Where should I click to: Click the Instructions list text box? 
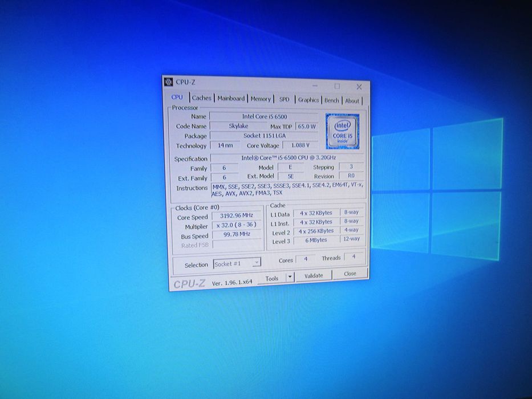pos(288,190)
